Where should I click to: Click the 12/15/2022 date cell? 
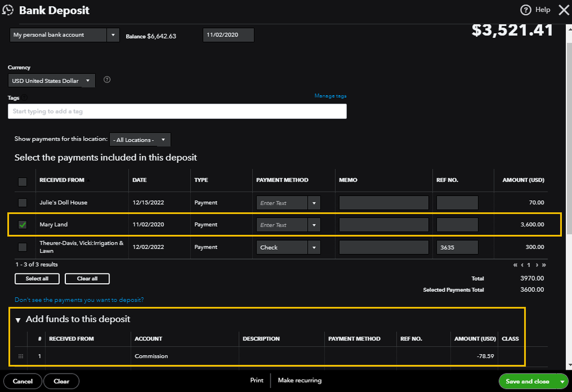(148, 202)
